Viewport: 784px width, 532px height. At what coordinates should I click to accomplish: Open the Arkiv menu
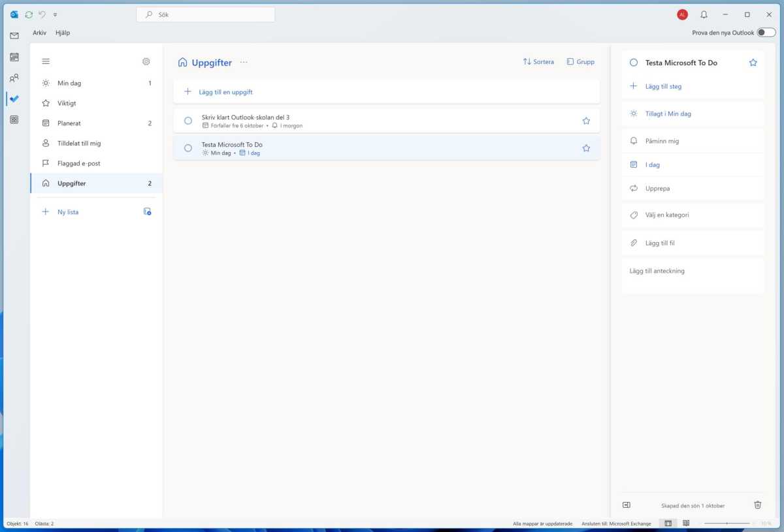click(40, 33)
